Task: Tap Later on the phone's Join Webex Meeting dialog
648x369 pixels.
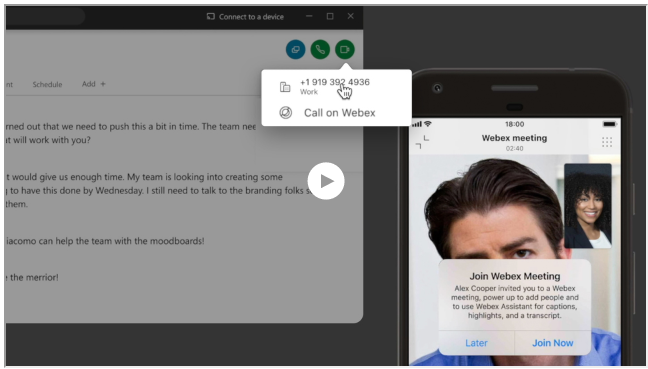Action: point(476,343)
